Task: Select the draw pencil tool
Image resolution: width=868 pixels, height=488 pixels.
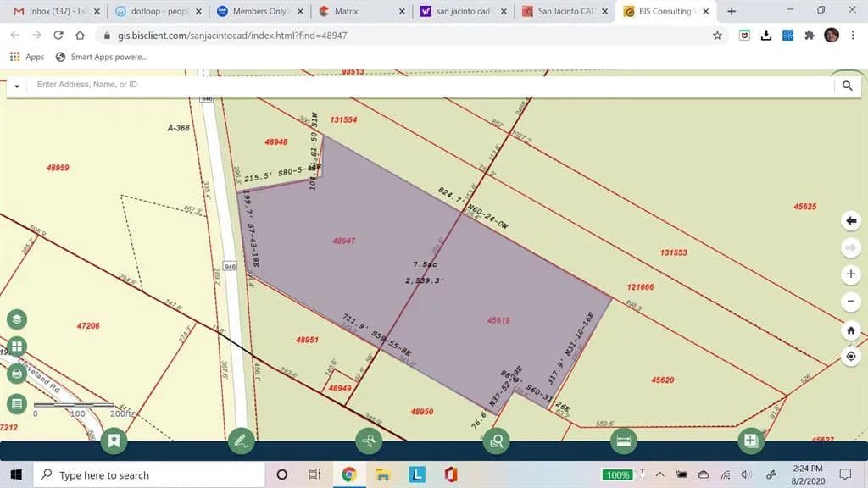Action: click(x=241, y=440)
